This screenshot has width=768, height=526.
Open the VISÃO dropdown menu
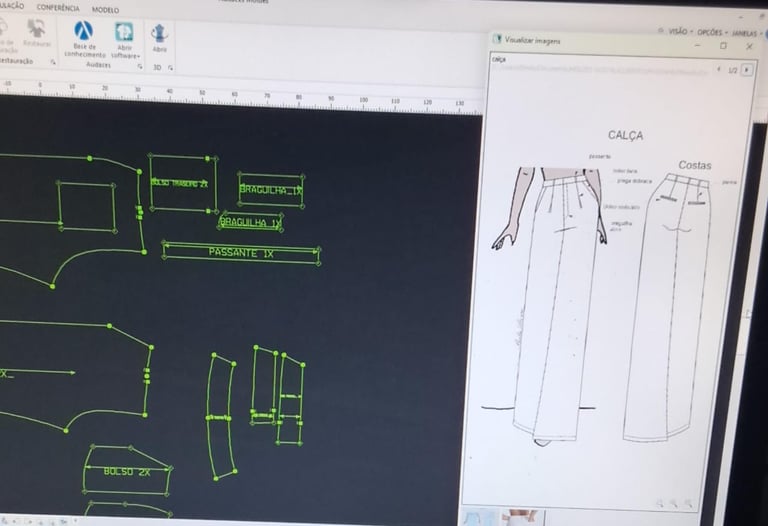pyautogui.click(x=679, y=31)
